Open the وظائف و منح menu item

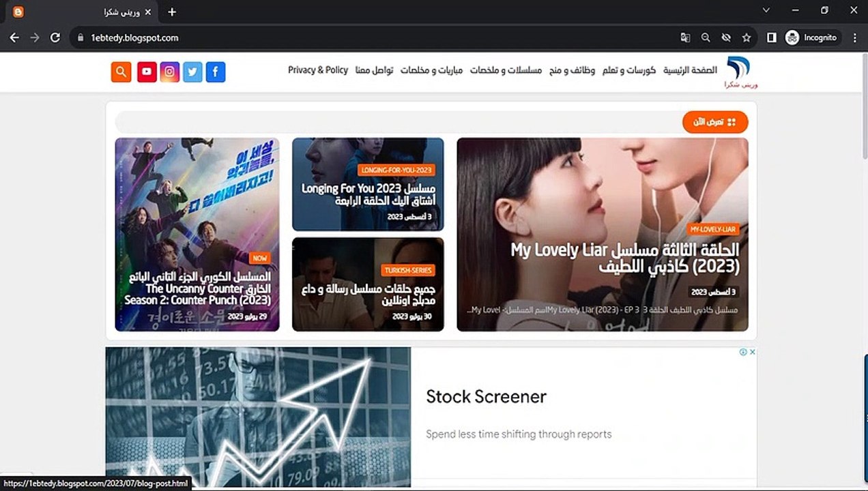click(572, 70)
